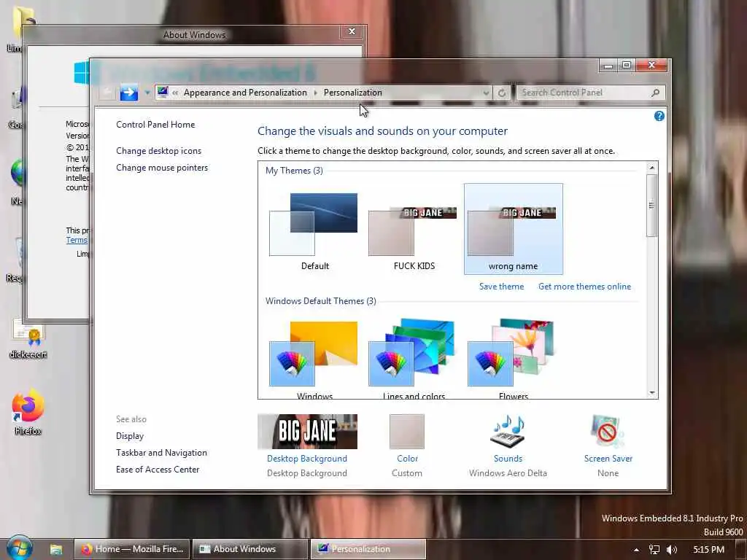Select the Default theme
The width and height of the screenshot is (747, 560).
pos(315,230)
